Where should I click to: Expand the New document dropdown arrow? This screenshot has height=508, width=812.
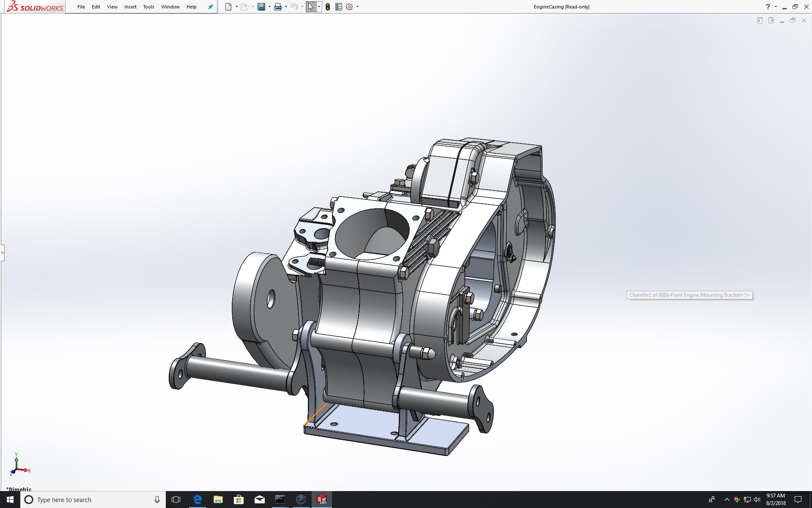point(236,7)
